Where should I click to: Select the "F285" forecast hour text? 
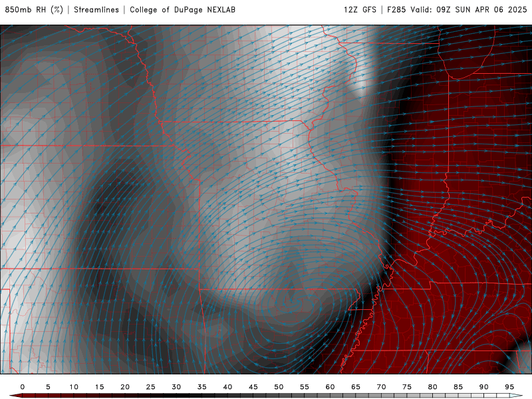pos(396,10)
